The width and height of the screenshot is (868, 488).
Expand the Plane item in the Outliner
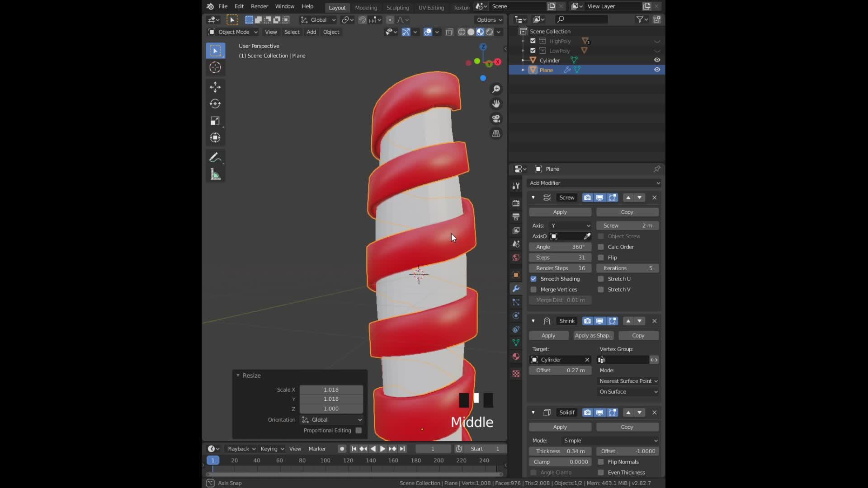523,70
